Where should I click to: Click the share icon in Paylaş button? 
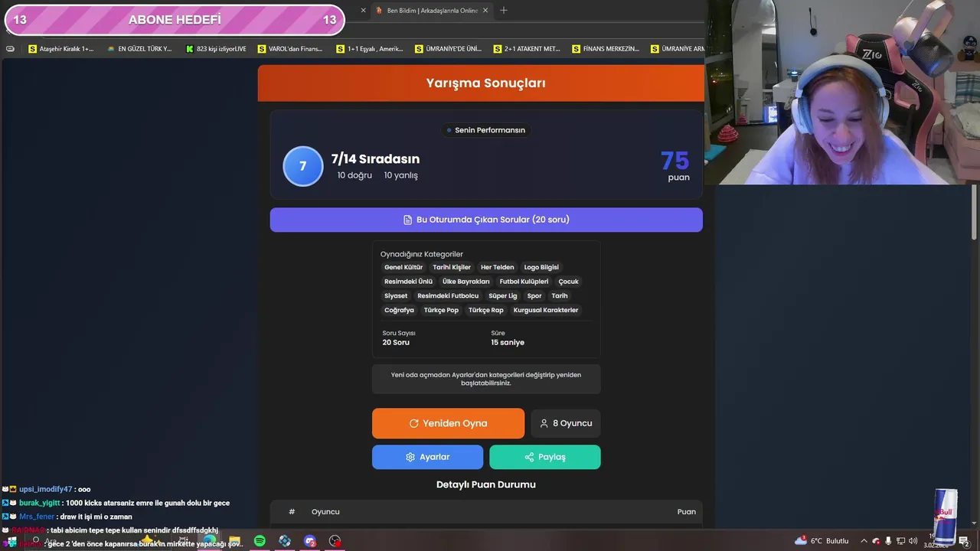529,457
